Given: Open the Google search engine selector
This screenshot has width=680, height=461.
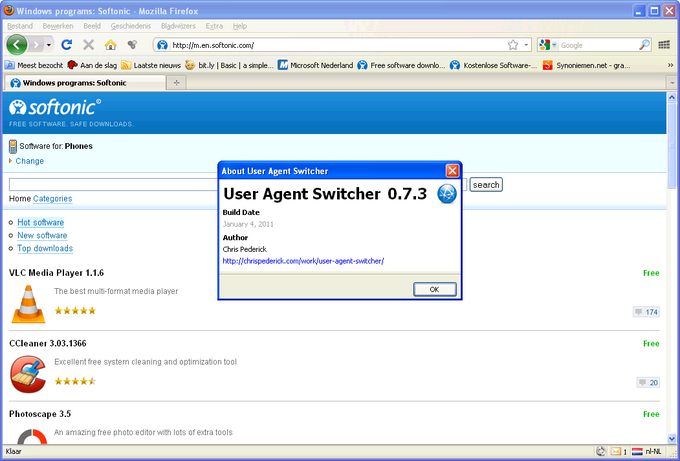Looking at the screenshot, I should click(548, 45).
